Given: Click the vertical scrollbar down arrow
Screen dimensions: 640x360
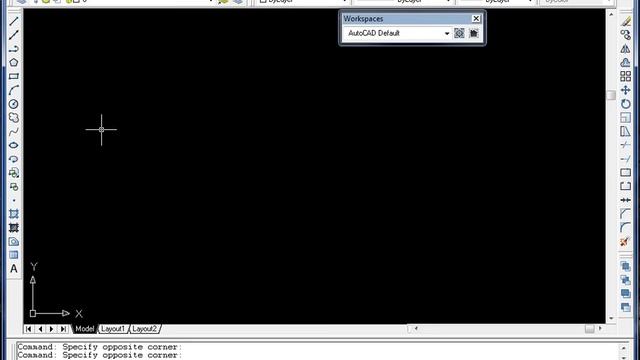Looking at the screenshot, I should tap(611, 318).
